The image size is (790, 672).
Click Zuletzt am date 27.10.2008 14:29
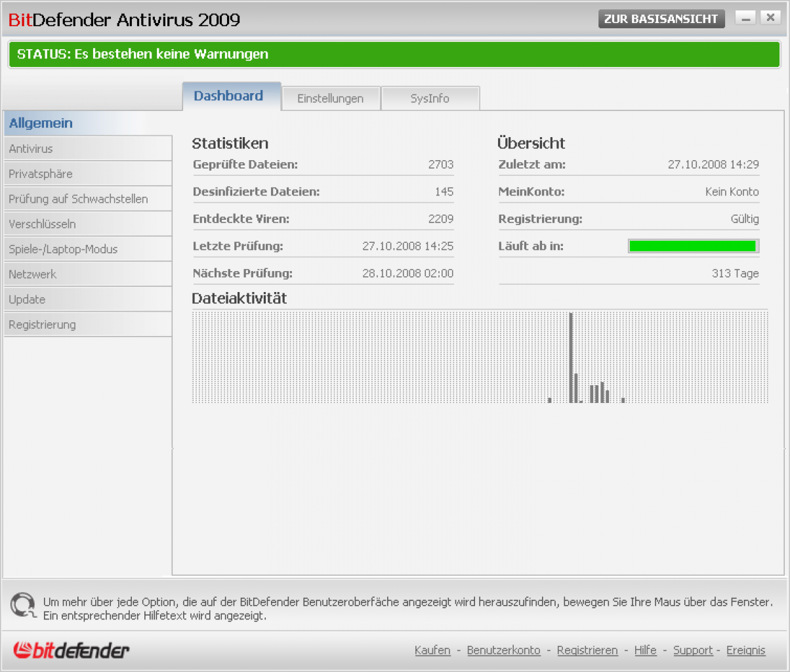(714, 165)
